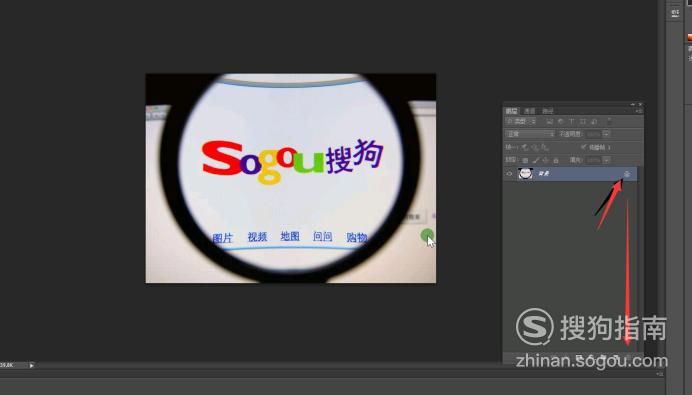692x395 pixels.
Task: Switch to the 通道 (Channels) tab
Action: pyautogui.click(x=530, y=111)
